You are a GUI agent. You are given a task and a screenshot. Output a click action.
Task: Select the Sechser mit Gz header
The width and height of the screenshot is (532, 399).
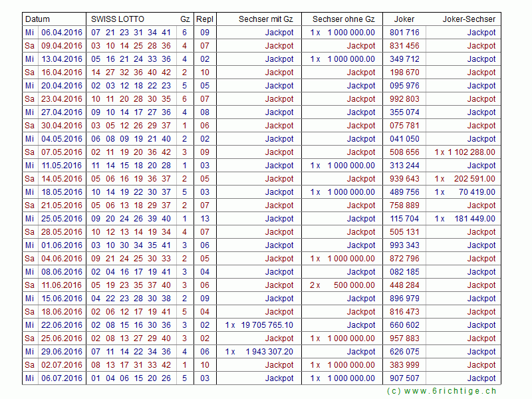[266, 19]
